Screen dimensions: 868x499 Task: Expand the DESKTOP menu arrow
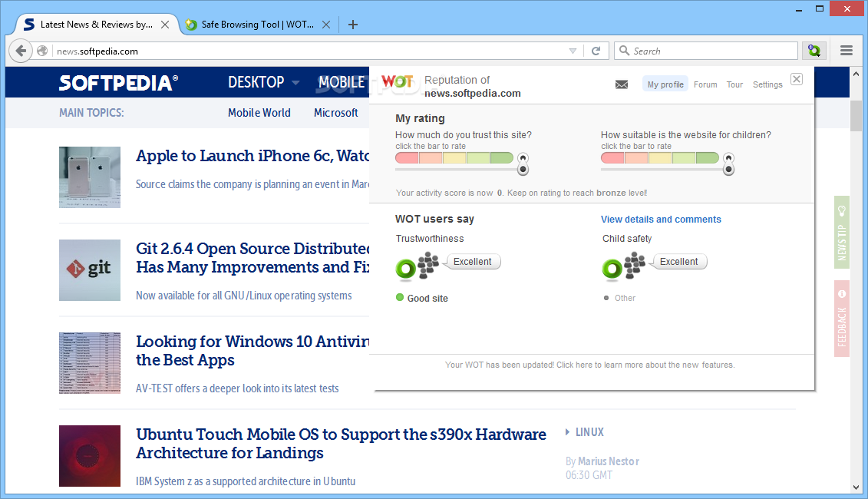[x=295, y=82]
